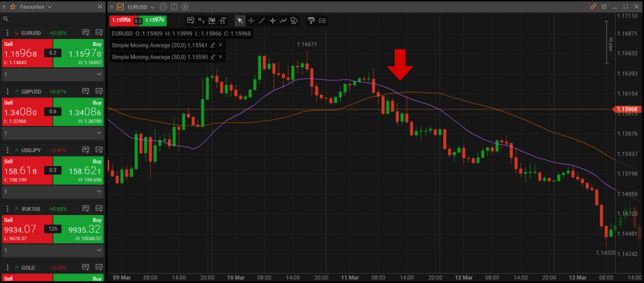Open the shapes drawing tool
Viewport: 644px width, 283px height.
pos(294,20)
